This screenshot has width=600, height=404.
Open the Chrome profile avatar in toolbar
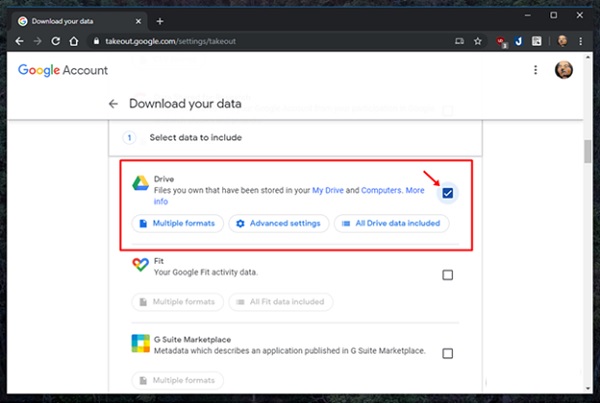click(x=562, y=41)
